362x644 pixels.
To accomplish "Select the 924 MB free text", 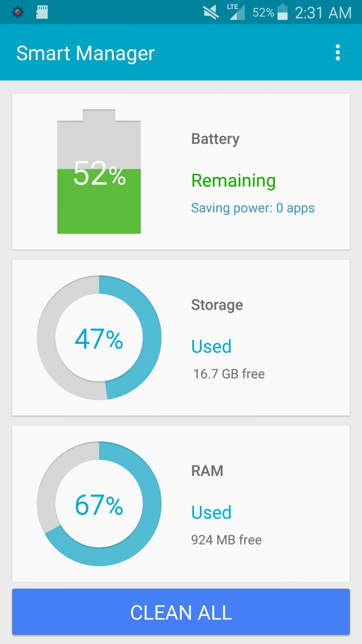I will coord(227,540).
